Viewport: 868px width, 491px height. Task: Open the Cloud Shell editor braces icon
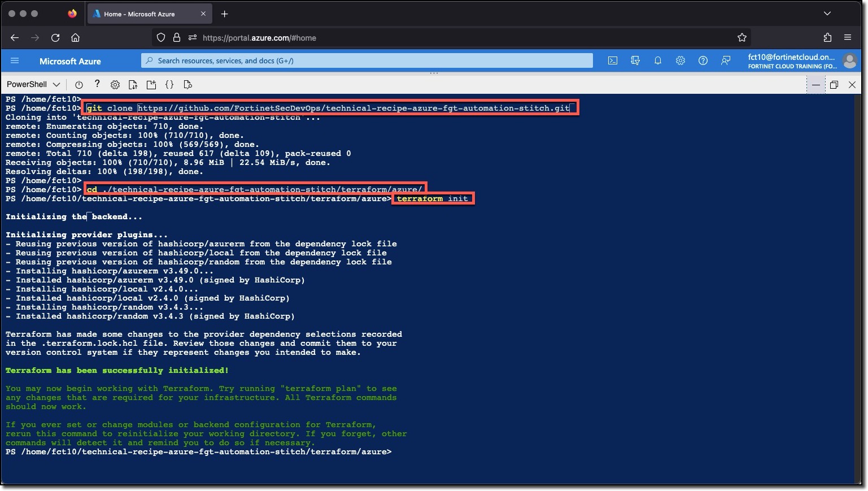[169, 85]
